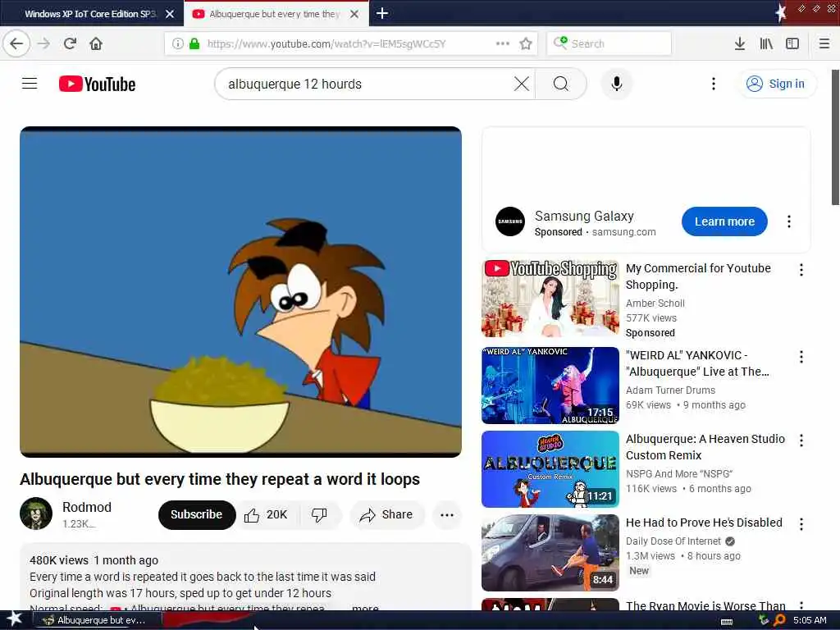
Task: Open the YouTube guide hamburger menu
Action: pyautogui.click(x=30, y=84)
